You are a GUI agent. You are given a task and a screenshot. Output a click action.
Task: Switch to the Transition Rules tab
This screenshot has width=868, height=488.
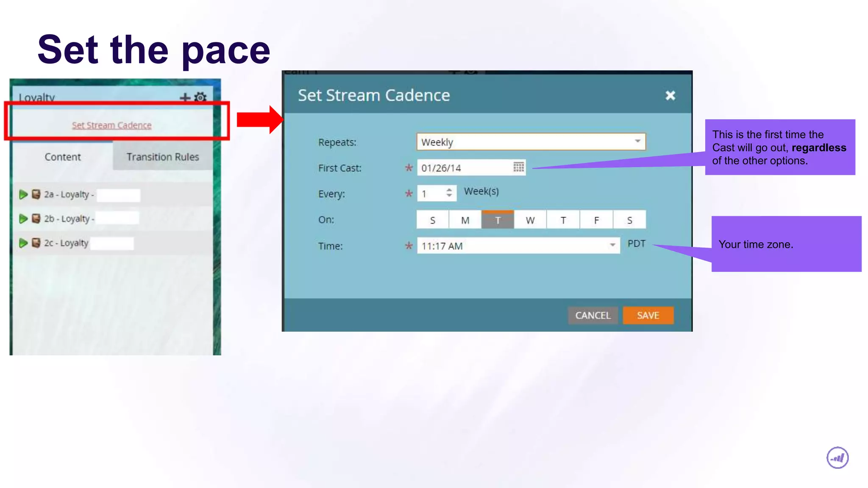(163, 157)
